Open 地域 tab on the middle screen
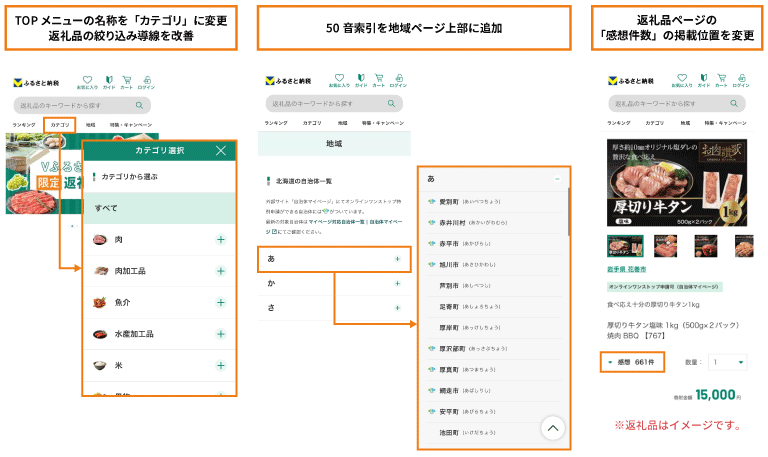 [x=342, y=123]
